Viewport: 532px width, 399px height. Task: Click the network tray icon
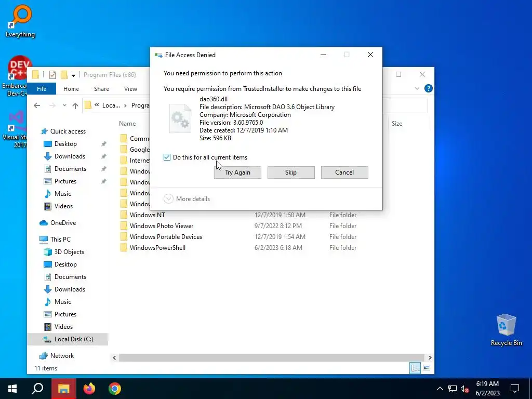click(453, 389)
